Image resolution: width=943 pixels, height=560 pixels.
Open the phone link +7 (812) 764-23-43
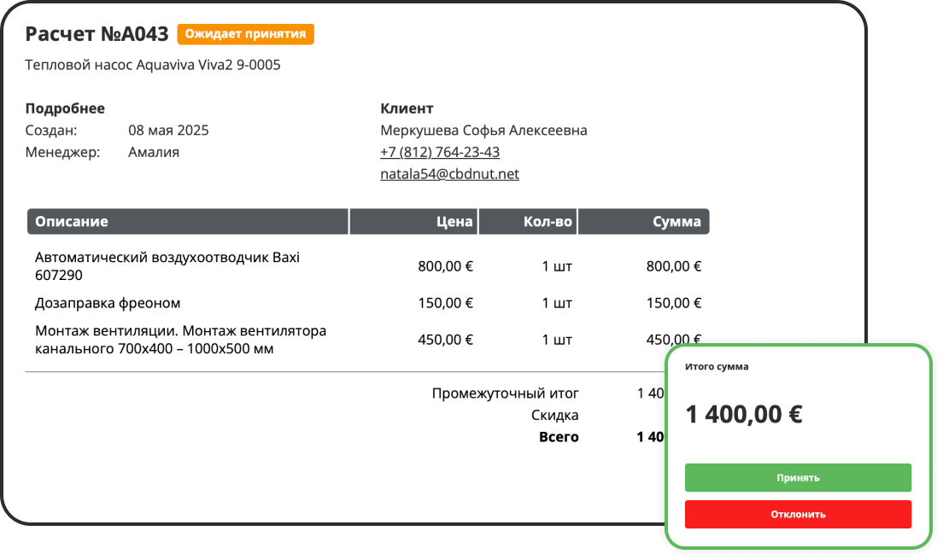[x=440, y=151]
